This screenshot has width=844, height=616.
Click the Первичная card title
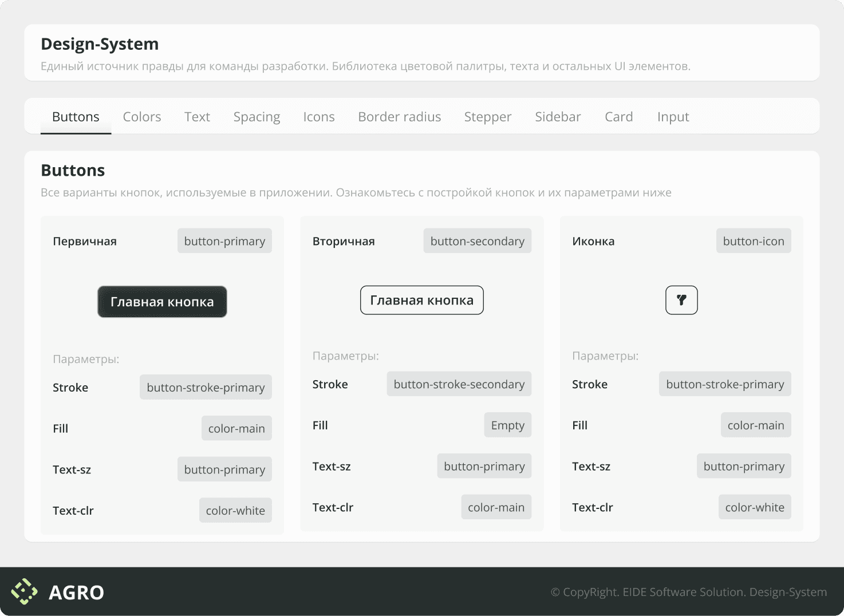(85, 241)
